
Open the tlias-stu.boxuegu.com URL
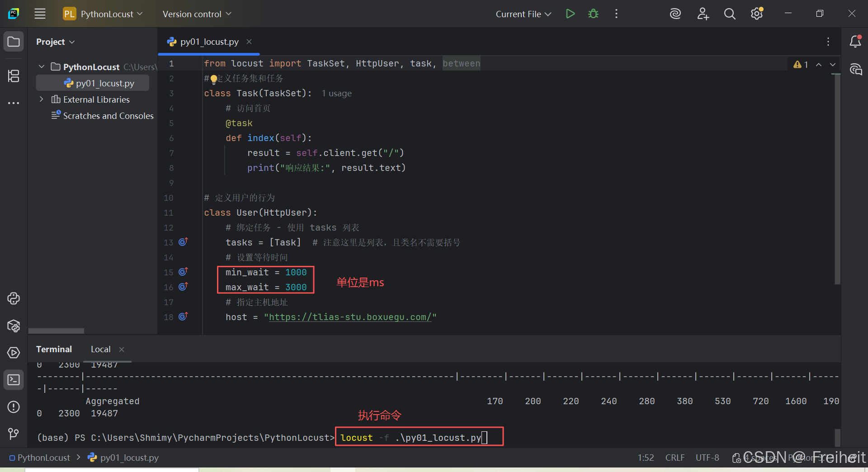pyautogui.click(x=350, y=317)
